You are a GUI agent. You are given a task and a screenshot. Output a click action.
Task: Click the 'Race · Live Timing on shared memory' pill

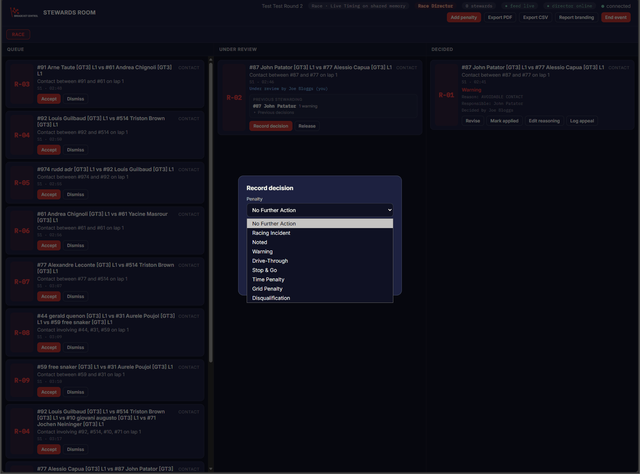tap(358, 6)
